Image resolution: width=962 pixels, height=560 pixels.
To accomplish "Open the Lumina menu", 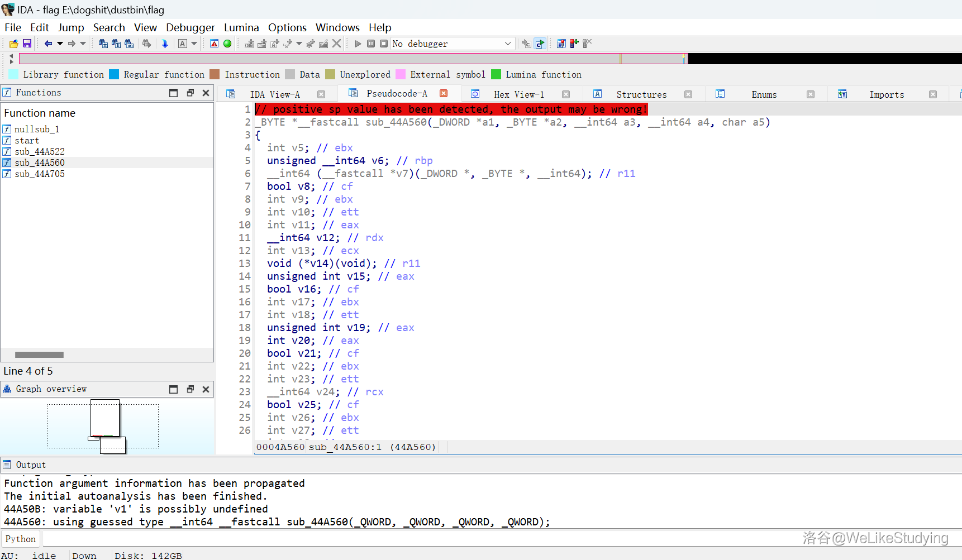I will [241, 27].
